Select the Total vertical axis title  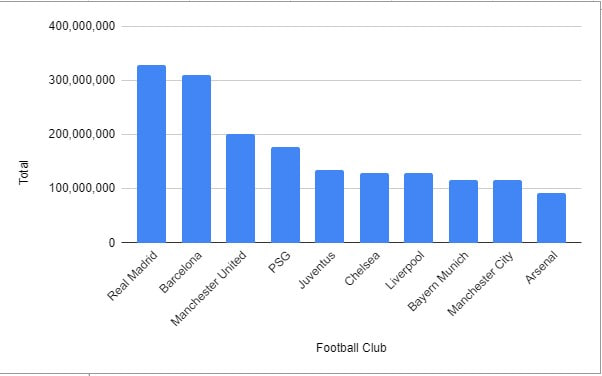point(24,172)
